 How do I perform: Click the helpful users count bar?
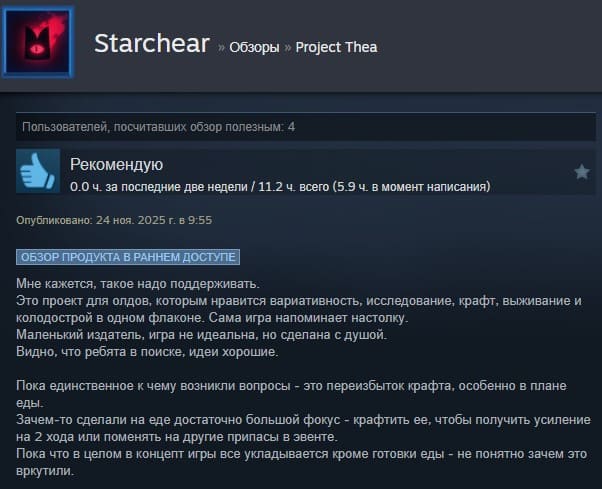[x=306, y=127]
